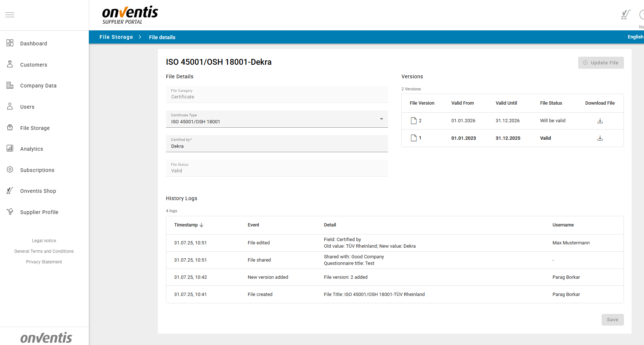Viewport: 644px width, 345px height.
Task: Click the hamburger menu icon
Action: [x=10, y=15]
